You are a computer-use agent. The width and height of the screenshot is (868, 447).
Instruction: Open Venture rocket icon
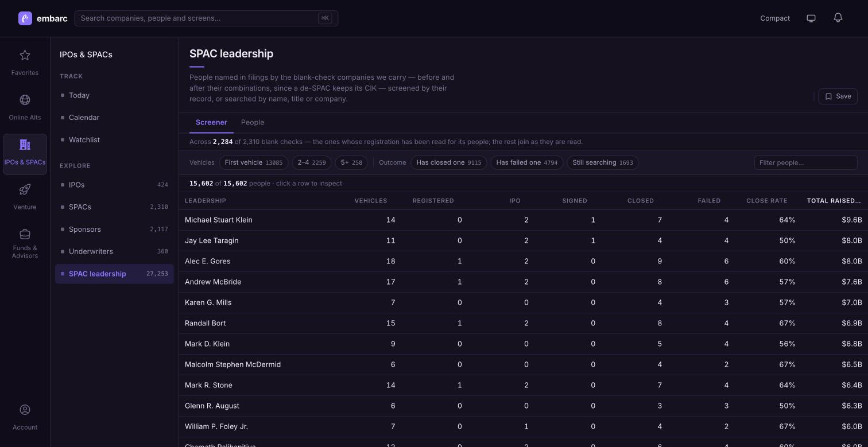point(25,189)
